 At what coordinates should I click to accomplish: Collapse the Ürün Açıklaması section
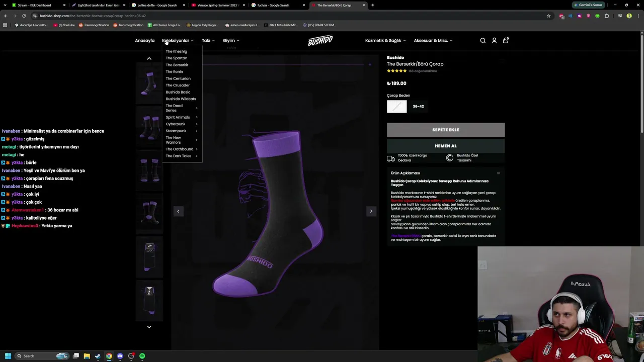pyautogui.click(x=498, y=173)
